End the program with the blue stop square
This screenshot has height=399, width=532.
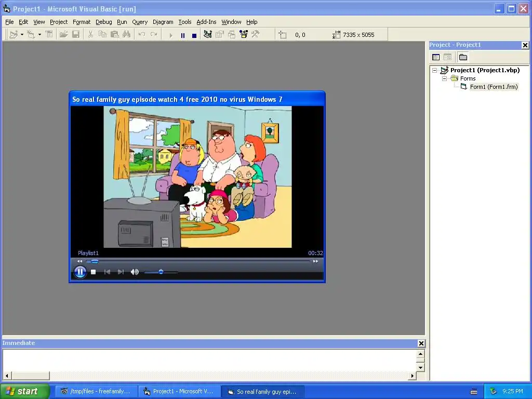click(194, 35)
